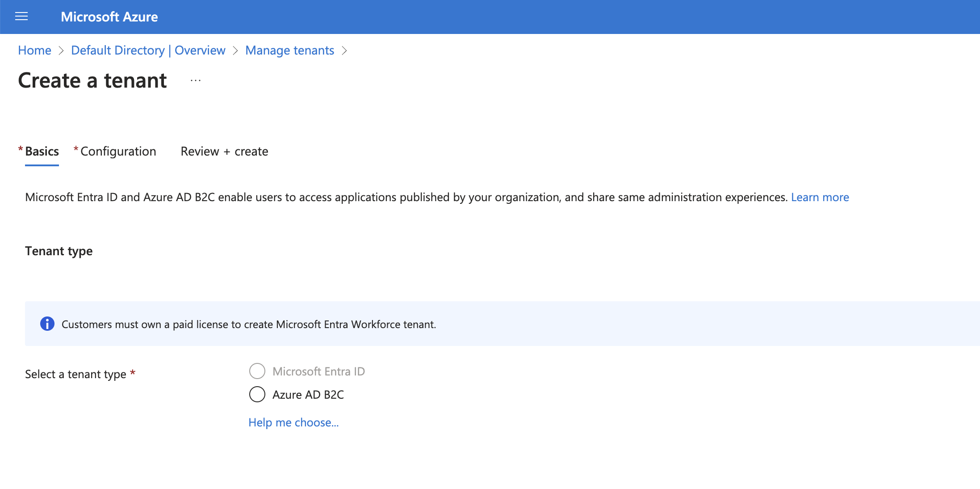Click chevron after Manage tenants breadcrumb
Image resolution: width=980 pixels, height=489 pixels.
pyautogui.click(x=344, y=51)
